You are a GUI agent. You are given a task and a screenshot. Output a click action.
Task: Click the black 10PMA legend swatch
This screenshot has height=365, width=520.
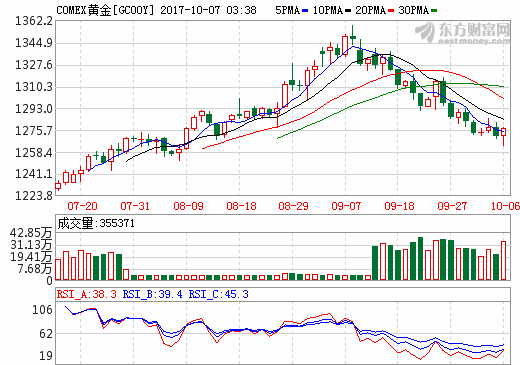348,11
